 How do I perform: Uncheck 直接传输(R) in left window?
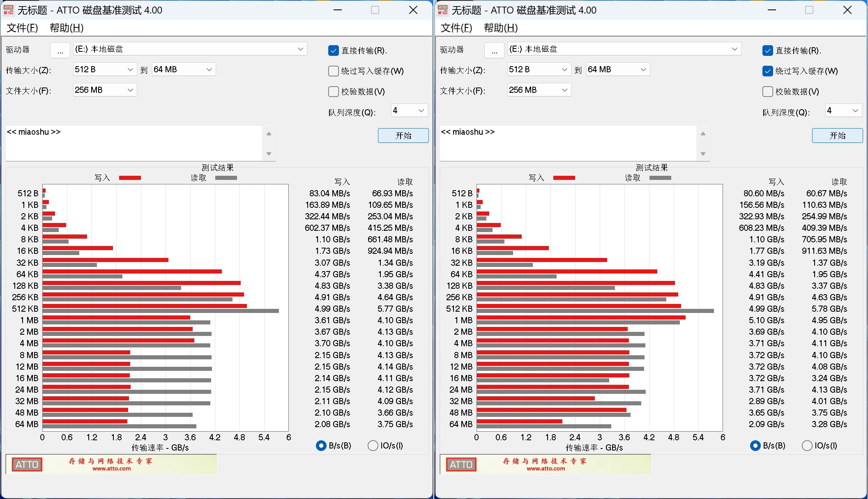333,51
